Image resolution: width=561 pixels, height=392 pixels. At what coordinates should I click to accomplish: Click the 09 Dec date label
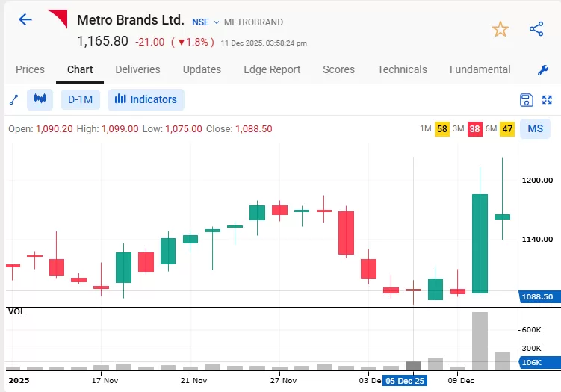[x=461, y=381]
